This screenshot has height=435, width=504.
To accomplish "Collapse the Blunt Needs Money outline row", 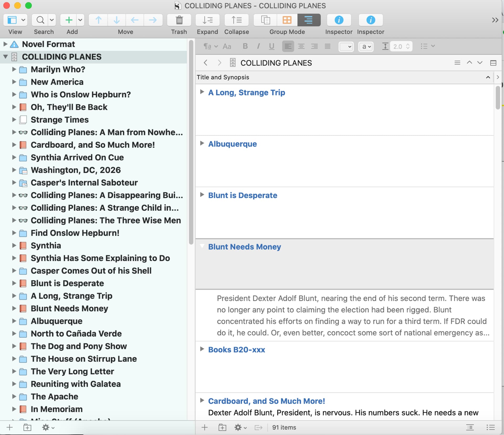I will point(202,246).
